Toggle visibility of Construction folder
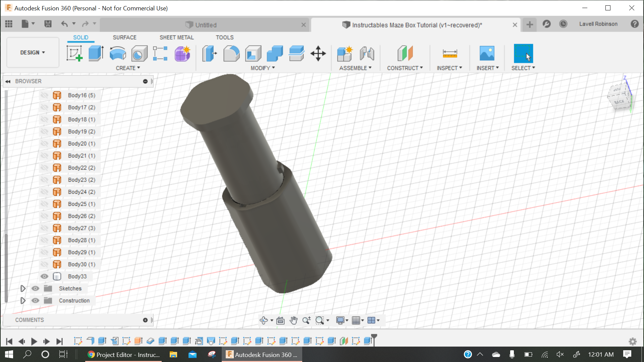Screen dimensions: 644x362 pos(35,300)
